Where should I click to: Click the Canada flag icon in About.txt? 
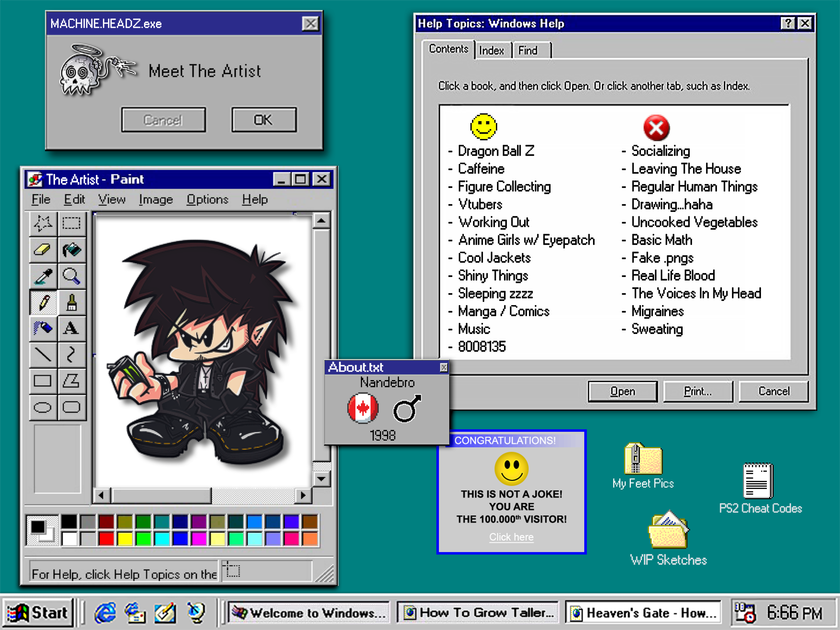coord(363,408)
